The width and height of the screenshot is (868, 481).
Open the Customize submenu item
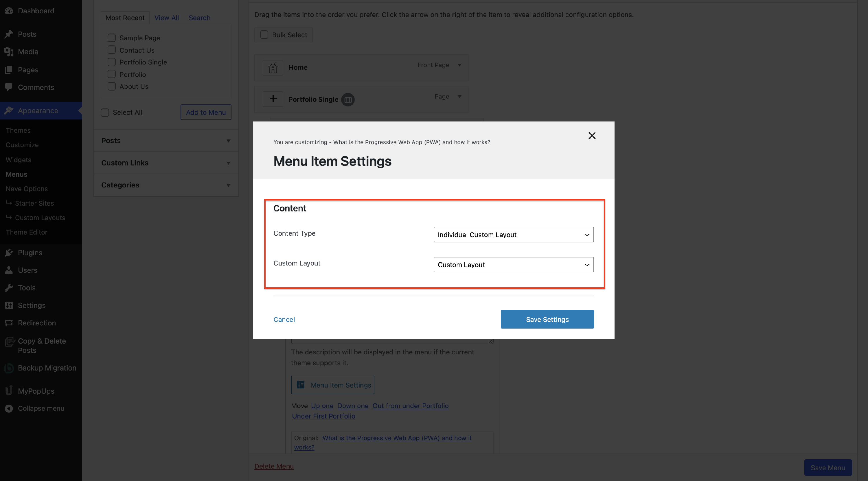[22, 145]
